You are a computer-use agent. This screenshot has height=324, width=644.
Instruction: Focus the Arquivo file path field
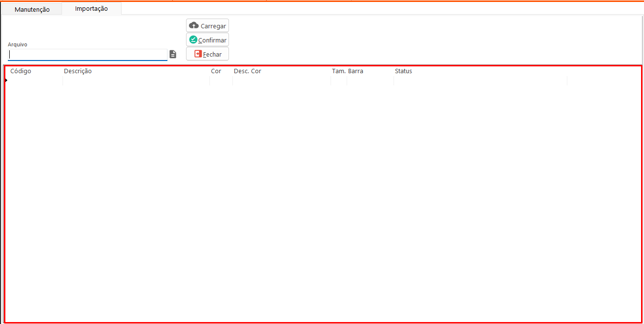(88, 54)
